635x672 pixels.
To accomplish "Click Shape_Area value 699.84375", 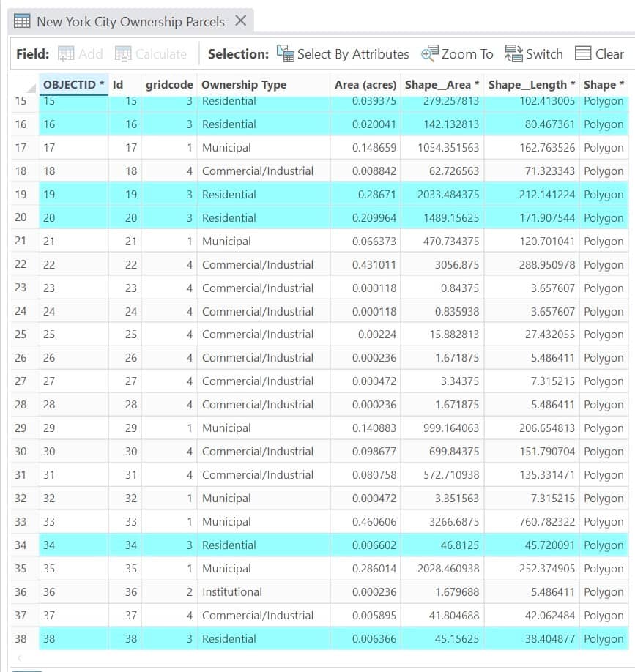I will pyautogui.click(x=442, y=452).
